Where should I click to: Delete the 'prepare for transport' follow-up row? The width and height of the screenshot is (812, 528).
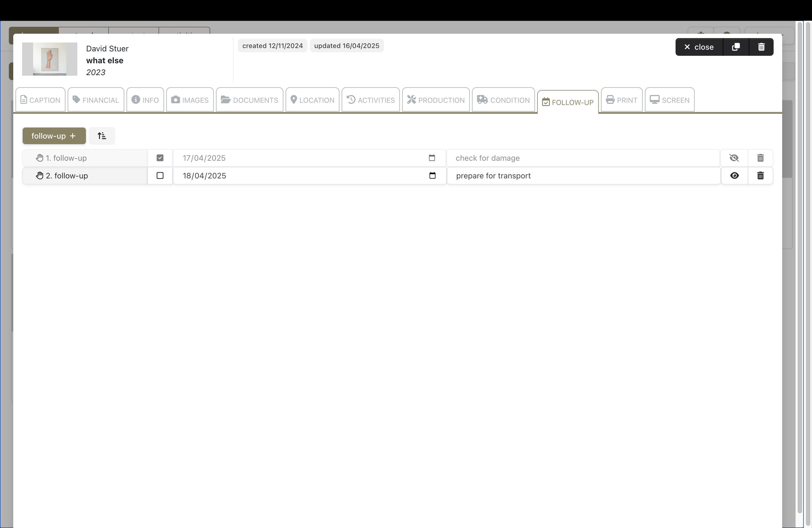760,176
